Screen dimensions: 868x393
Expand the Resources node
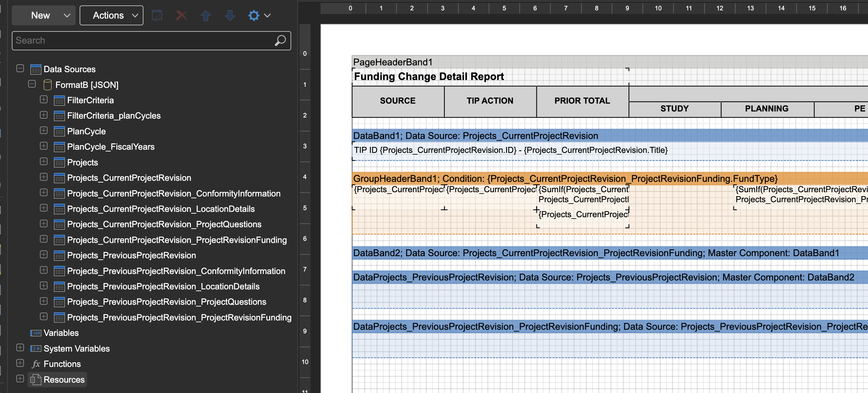[20, 379]
